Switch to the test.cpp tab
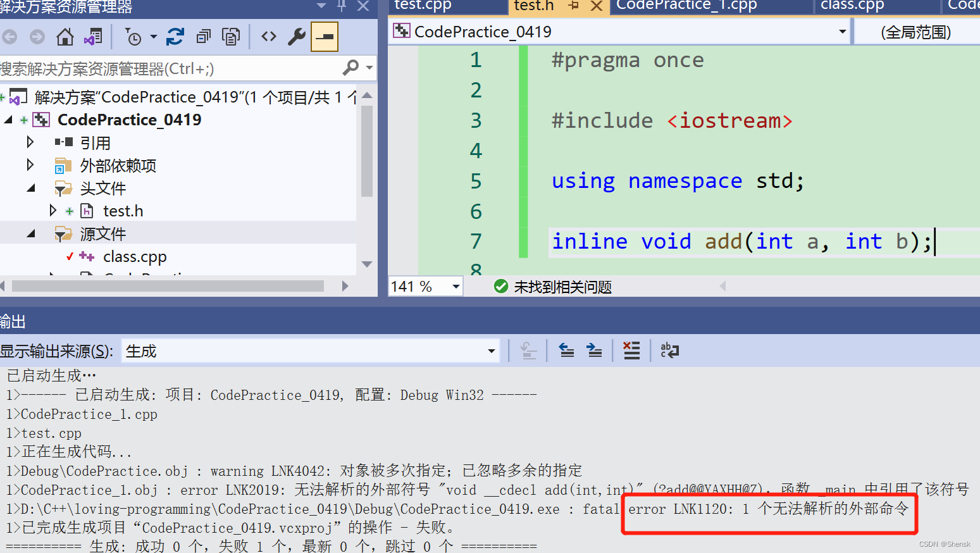The width and height of the screenshot is (980, 553). (423, 6)
